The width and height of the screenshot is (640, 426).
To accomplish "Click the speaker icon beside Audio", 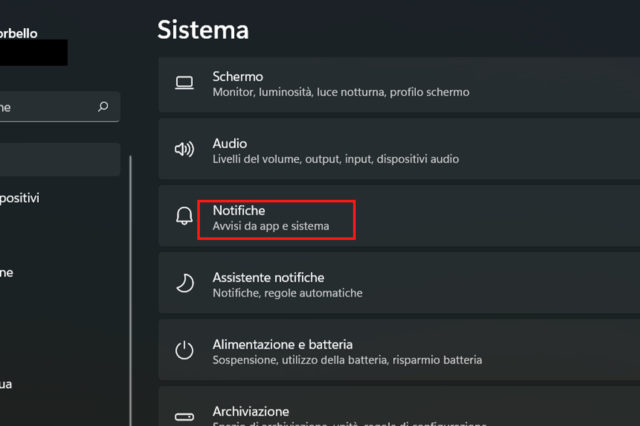I will [184, 150].
